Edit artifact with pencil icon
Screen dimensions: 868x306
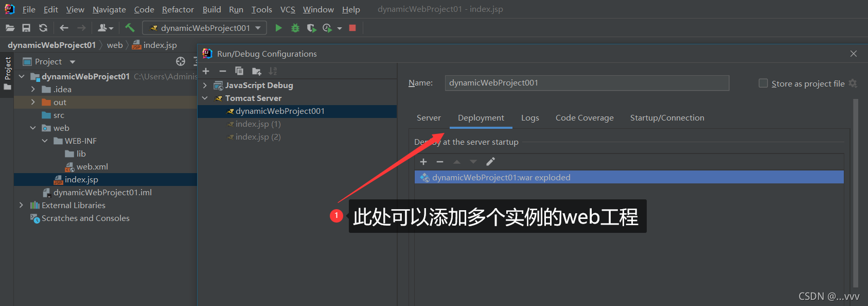point(490,162)
